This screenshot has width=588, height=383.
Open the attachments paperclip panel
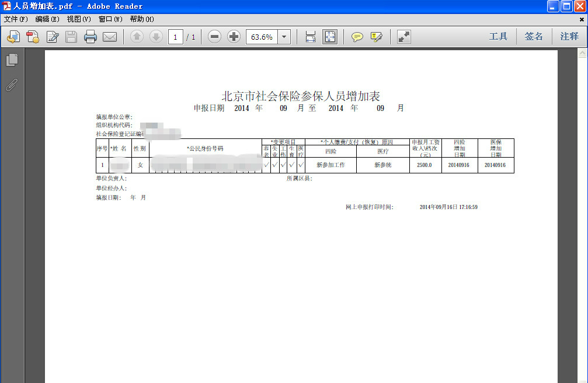(12, 85)
